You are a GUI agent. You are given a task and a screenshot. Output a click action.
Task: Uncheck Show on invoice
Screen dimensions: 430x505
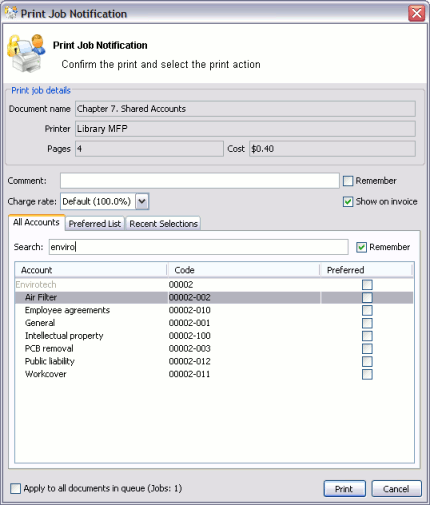tap(348, 202)
